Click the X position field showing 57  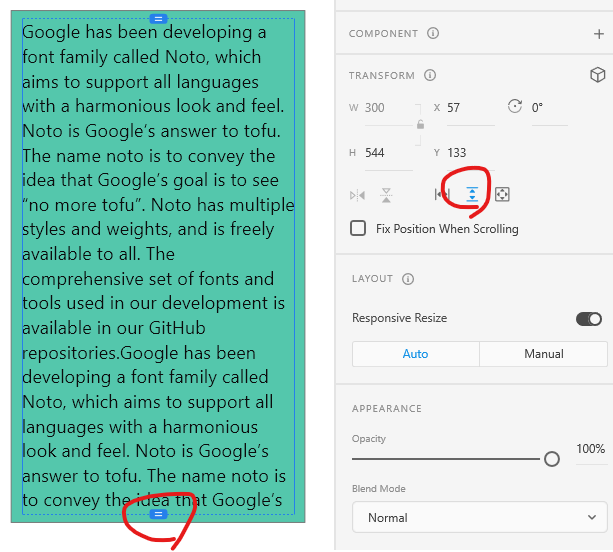[x=471, y=108]
